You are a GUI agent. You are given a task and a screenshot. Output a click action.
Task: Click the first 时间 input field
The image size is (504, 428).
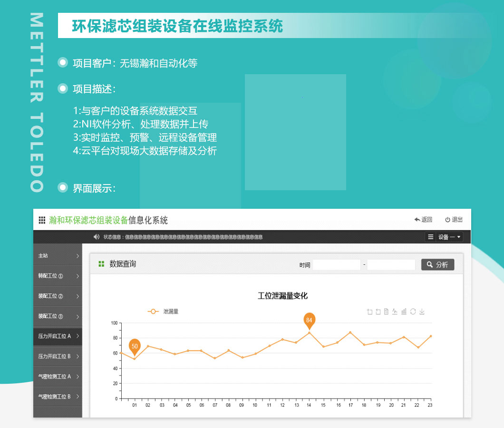tap(337, 264)
